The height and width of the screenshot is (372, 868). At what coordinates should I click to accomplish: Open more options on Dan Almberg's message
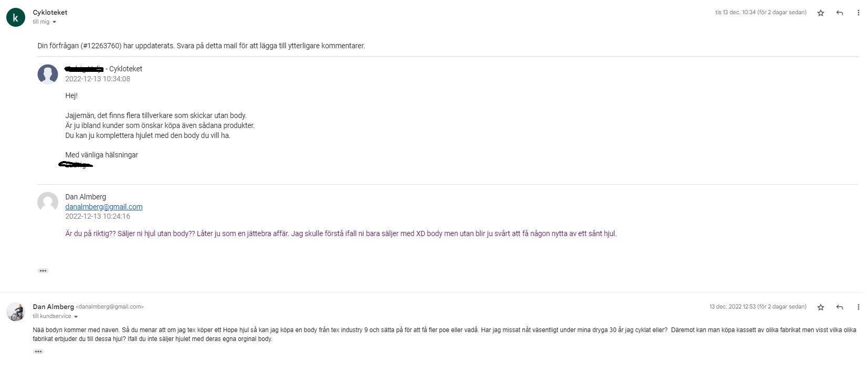[859, 307]
